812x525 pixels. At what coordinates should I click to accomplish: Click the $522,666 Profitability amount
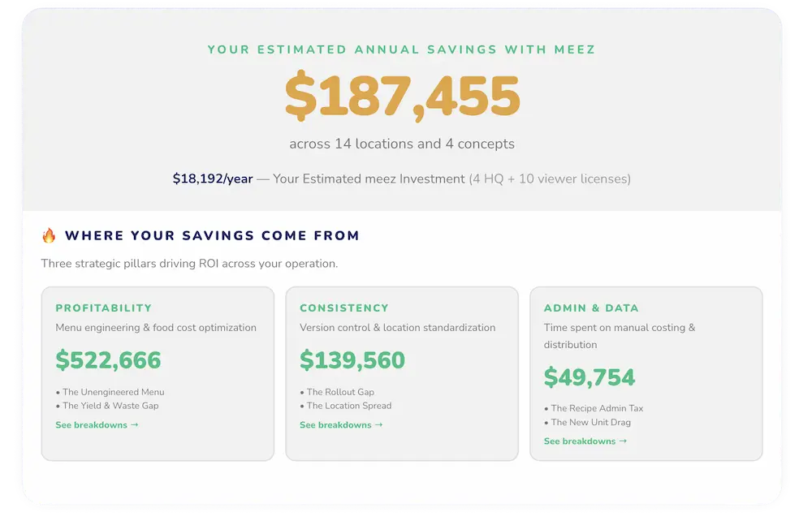point(108,359)
